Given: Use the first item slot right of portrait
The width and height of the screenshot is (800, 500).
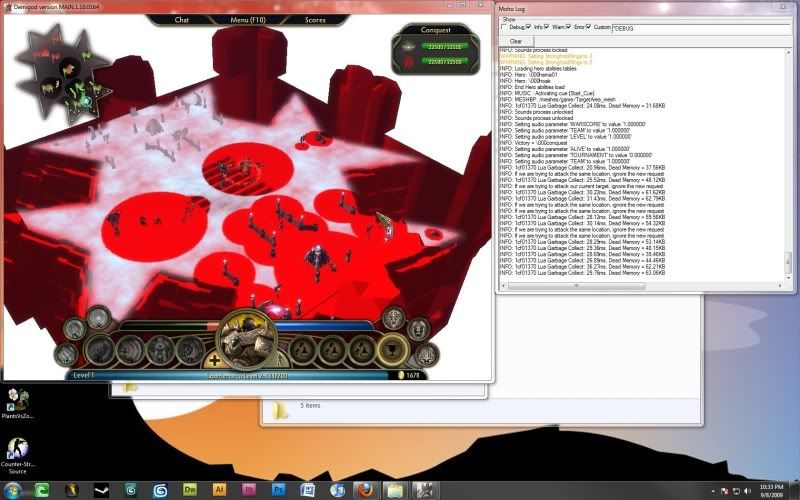Looking at the screenshot, I should click(303, 351).
